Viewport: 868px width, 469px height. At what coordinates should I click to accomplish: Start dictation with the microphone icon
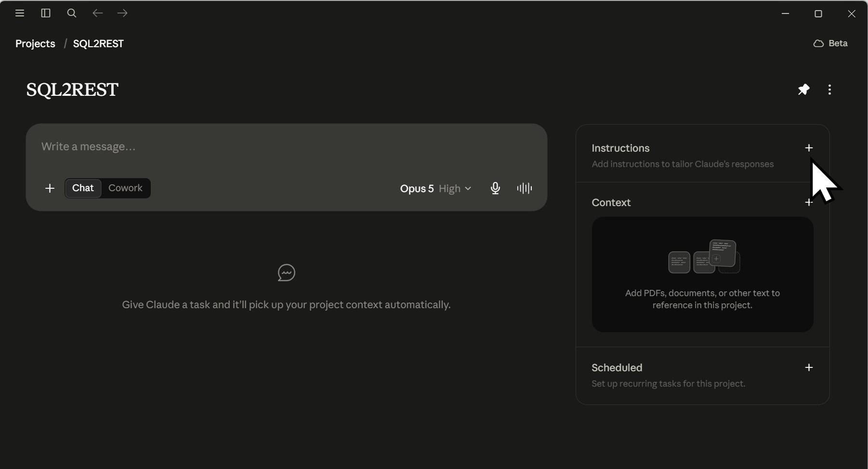tap(495, 188)
